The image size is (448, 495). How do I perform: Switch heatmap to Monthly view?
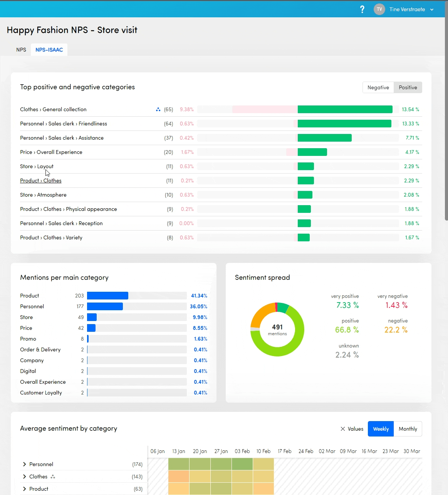[408, 429]
